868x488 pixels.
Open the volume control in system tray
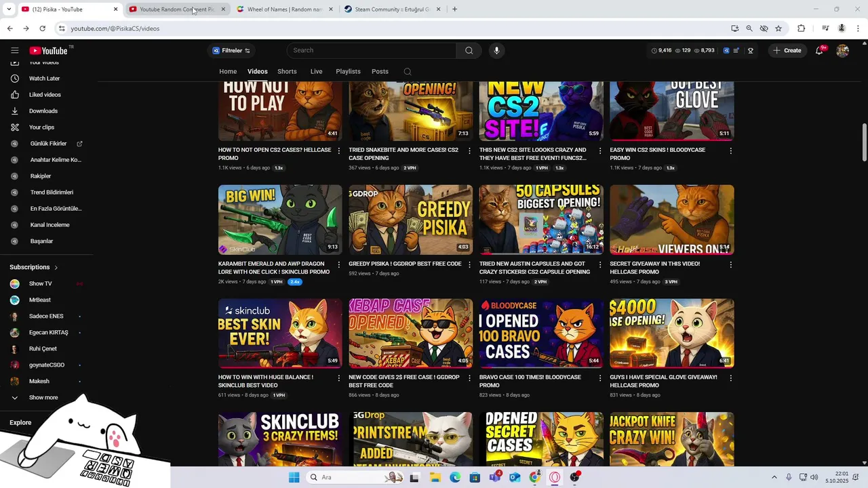(x=814, y=477)
